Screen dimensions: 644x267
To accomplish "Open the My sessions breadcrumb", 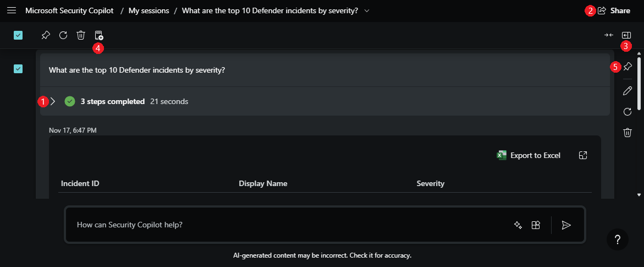I will [148, 10].
